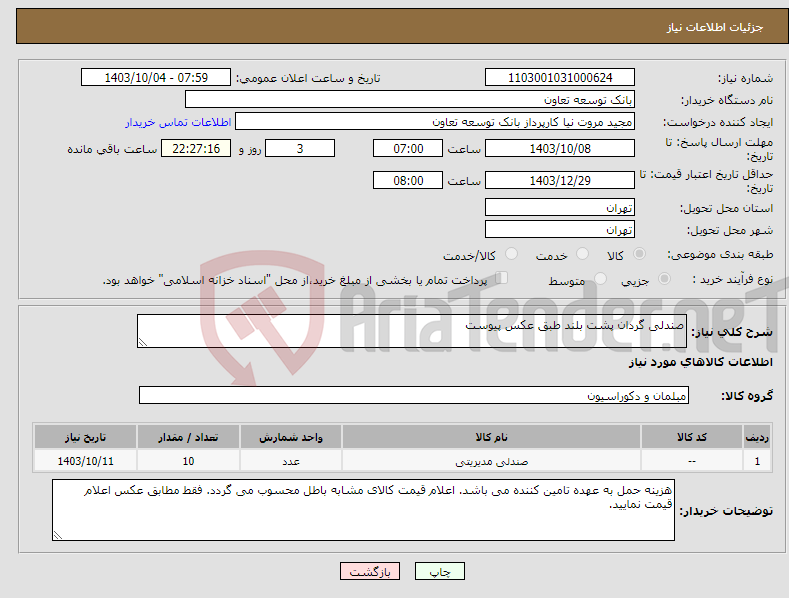Click the need number field 1103001031000624
The height and width of the screenshot is (598, 789).
pyautogui.click(x=560, y=78)
